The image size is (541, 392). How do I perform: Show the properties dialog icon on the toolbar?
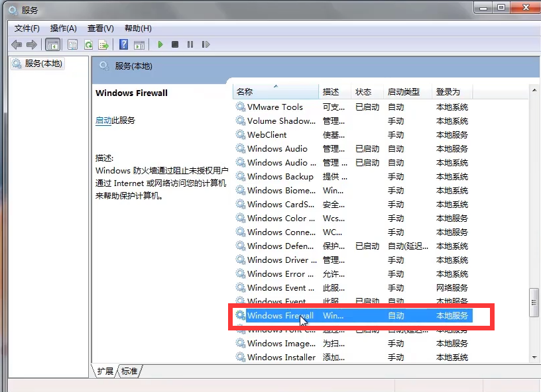71,44
